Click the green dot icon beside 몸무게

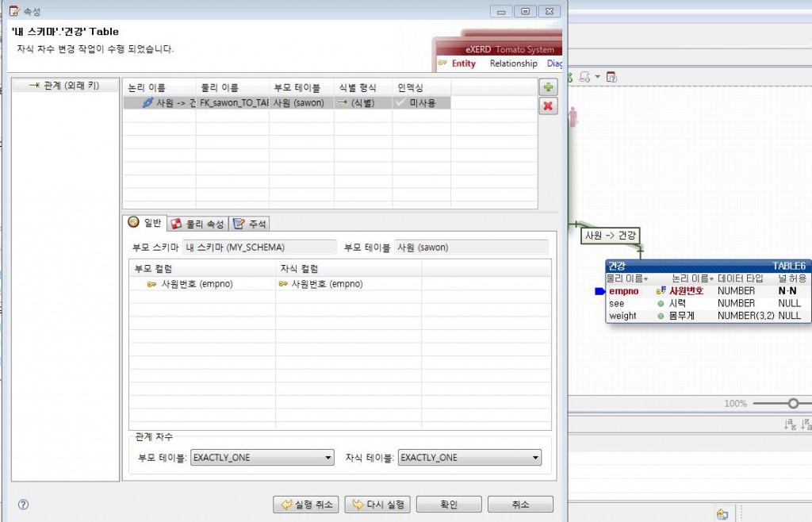point(661,316)
